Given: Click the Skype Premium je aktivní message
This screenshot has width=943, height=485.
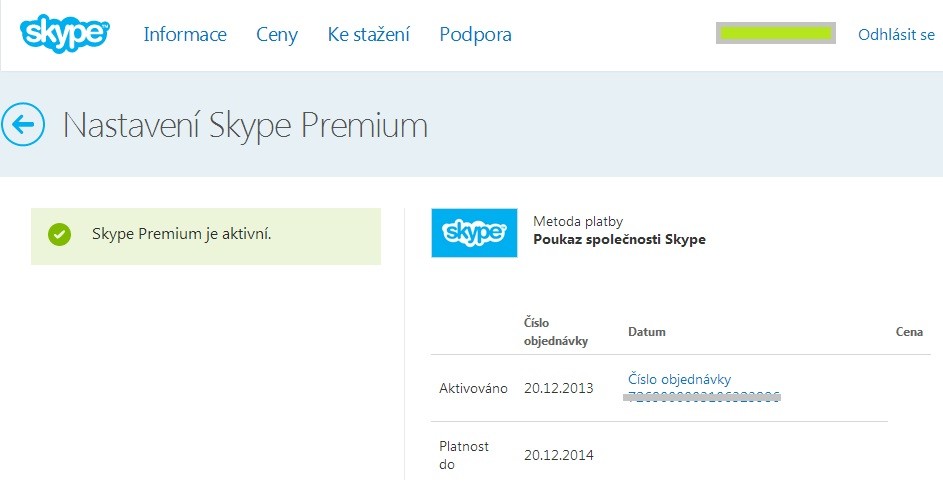Looking at the screenshot, I should (x=182, y=234).
